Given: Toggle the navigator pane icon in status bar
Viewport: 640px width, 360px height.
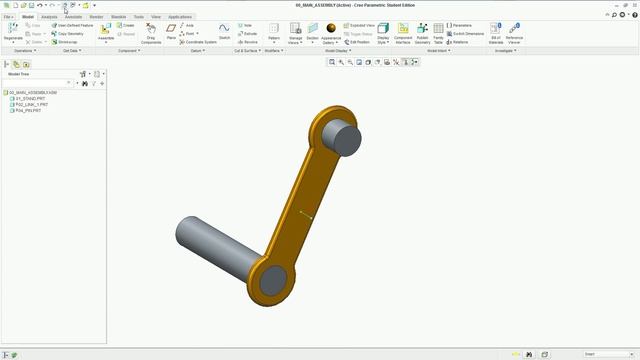Looking at the screenshot, I should tap(5, 355).
